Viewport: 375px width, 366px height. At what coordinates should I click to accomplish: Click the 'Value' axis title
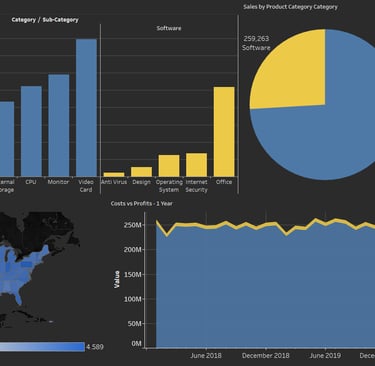117,279
